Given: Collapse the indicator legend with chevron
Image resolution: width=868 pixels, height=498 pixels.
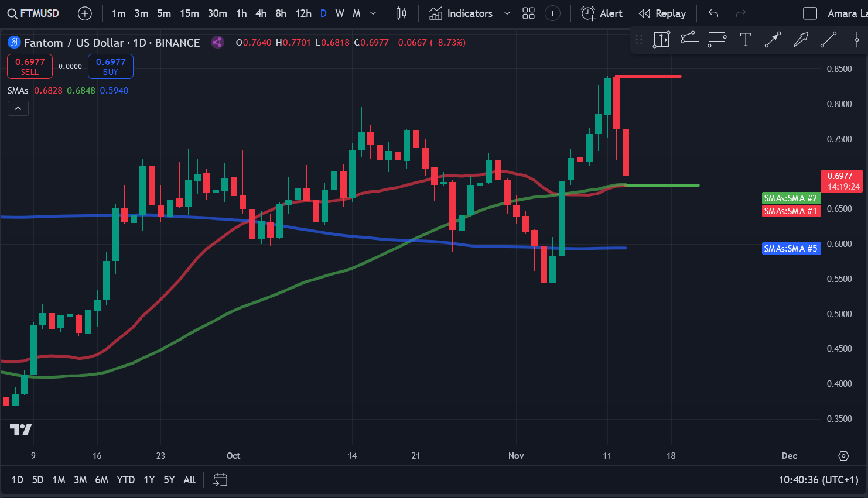Looking at the screenshot, I should pyautogui.click(x=18, y=108).
